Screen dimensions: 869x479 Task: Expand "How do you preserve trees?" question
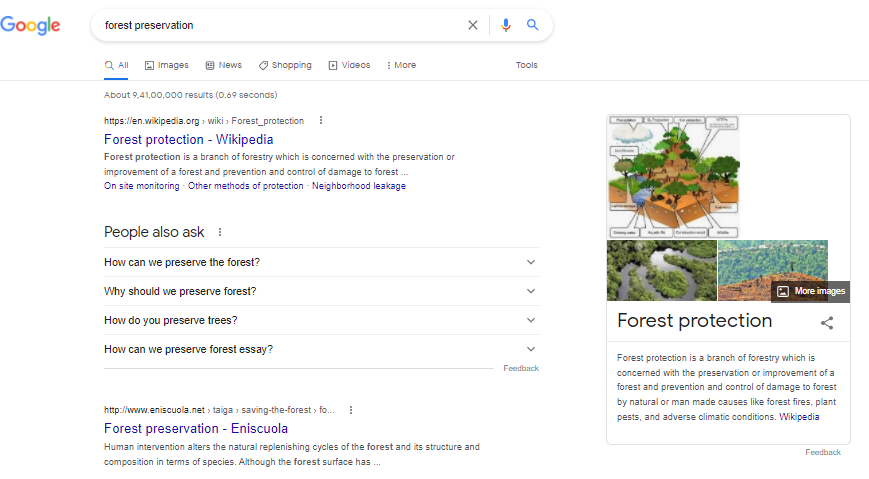(531, 321)
